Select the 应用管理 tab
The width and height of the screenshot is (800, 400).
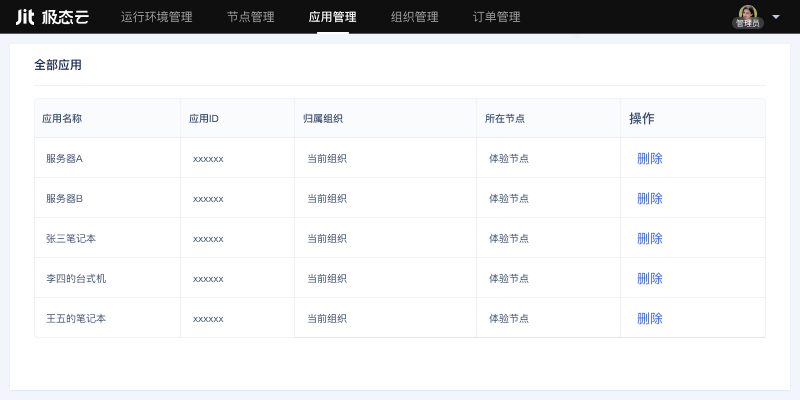333,17
